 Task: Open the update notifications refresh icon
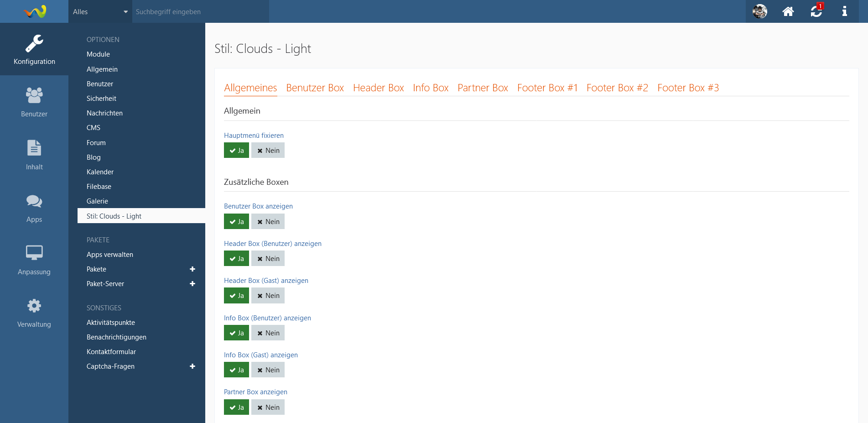click(x=816, y=11)
